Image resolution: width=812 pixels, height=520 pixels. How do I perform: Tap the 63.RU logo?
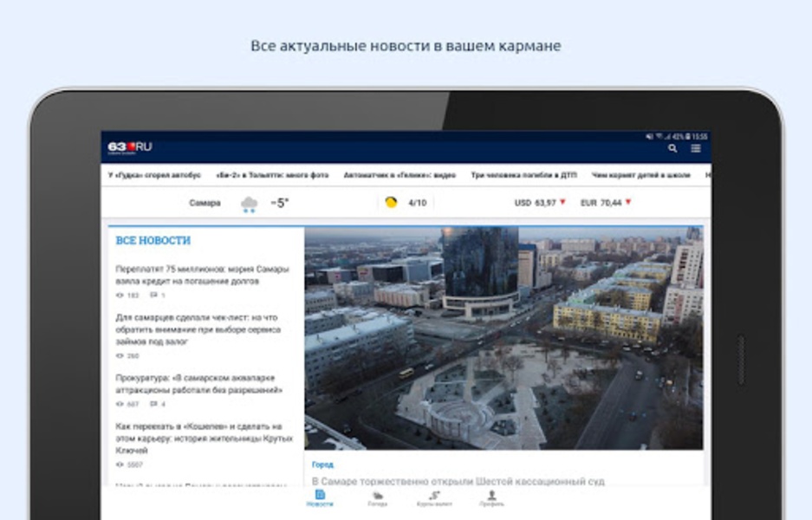click(129, 147)
